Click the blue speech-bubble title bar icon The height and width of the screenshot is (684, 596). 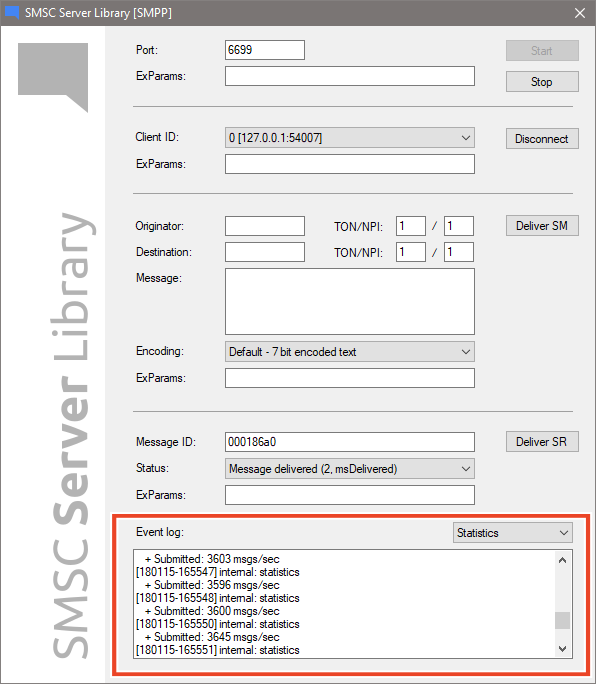(12, 13)
